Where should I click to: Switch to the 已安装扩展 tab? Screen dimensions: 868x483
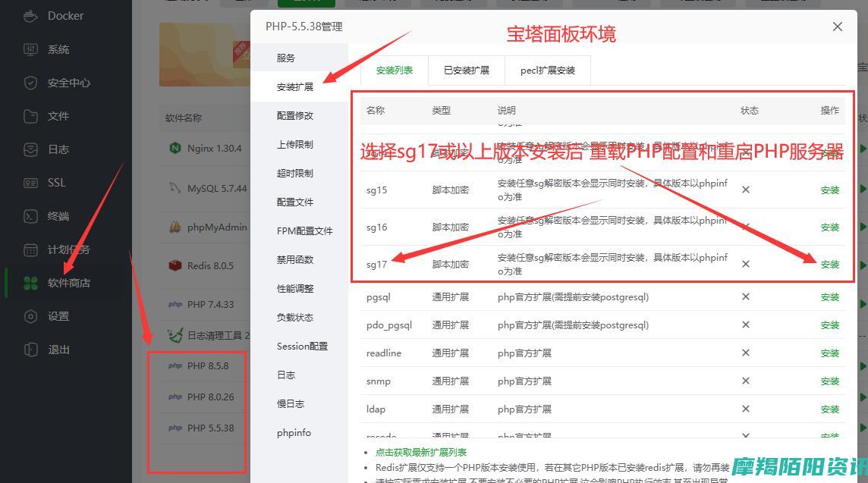[466, 71]
